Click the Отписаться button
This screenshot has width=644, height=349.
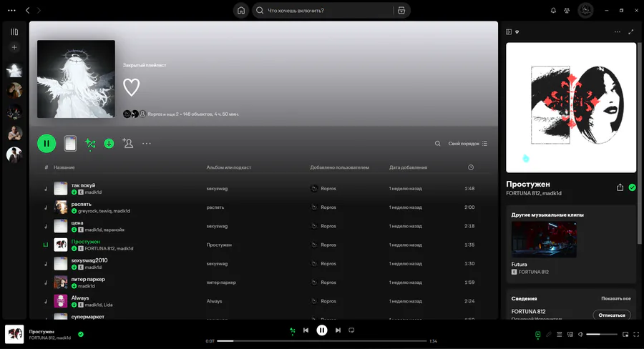pyautogui.click(x=612, y=315)
